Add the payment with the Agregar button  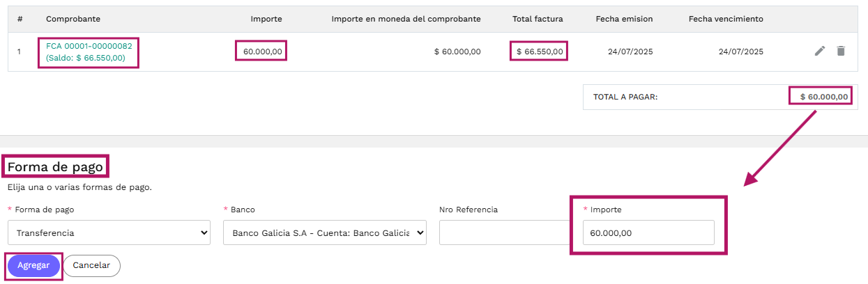coord(33,266)
